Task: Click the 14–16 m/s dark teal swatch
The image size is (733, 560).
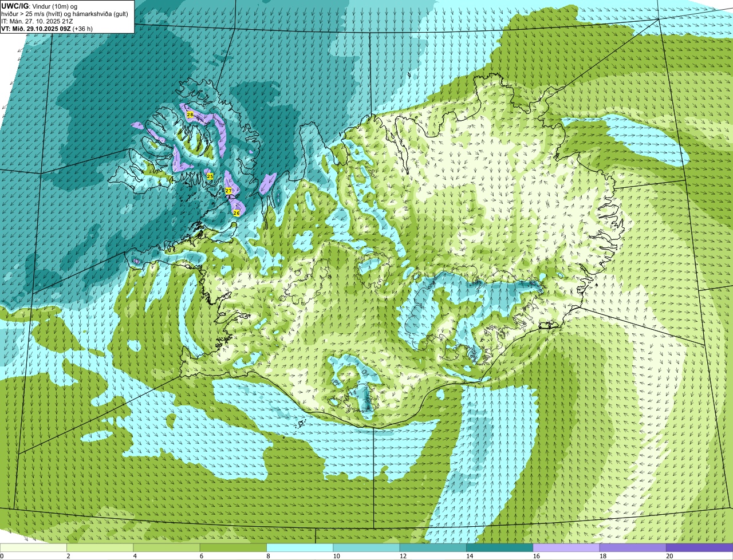Action: 499,547
